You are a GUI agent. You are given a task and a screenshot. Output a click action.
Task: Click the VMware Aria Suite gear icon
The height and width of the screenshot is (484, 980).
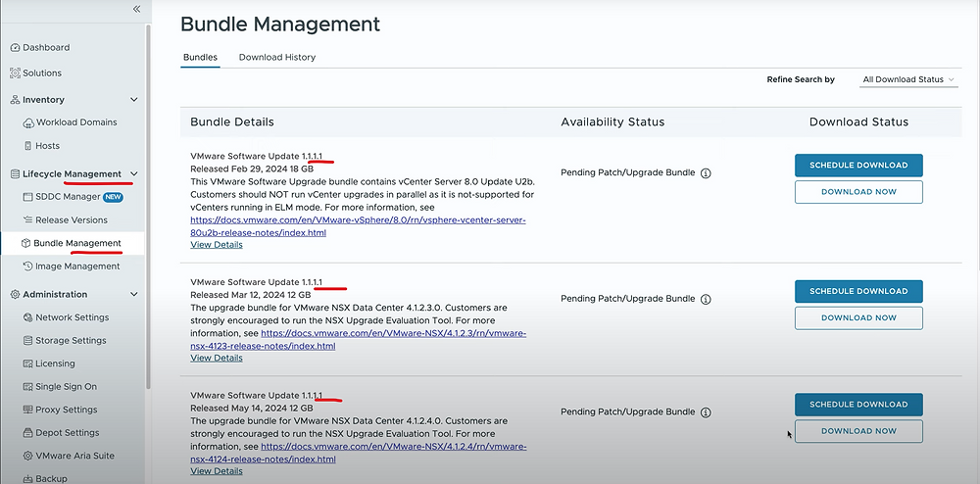pos(28,456)
